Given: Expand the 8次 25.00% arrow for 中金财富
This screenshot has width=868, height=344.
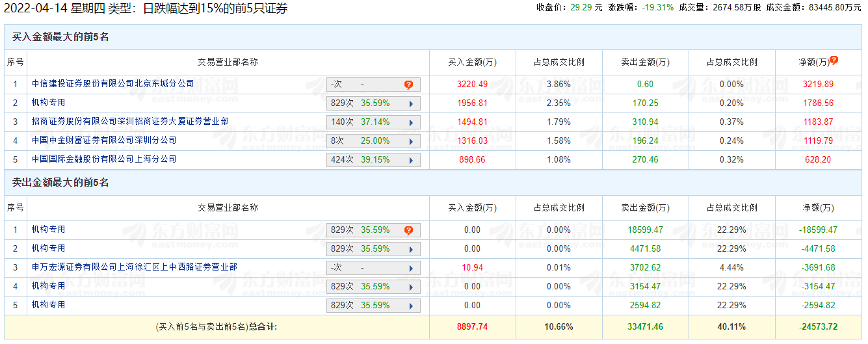Looking at the screenshot, I should click(411, 141).
